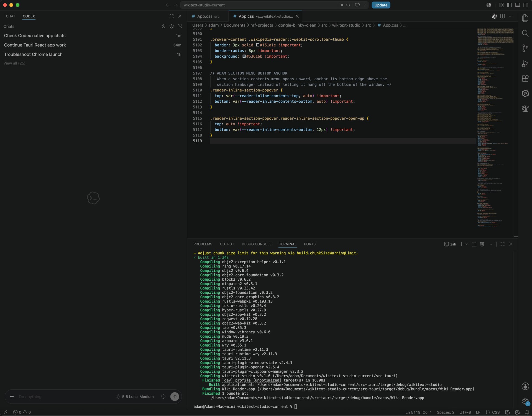Open the Run and Debug view
The width and height of the screenshot is (532, 416).
pyautogui.click(x=525, y=64)
